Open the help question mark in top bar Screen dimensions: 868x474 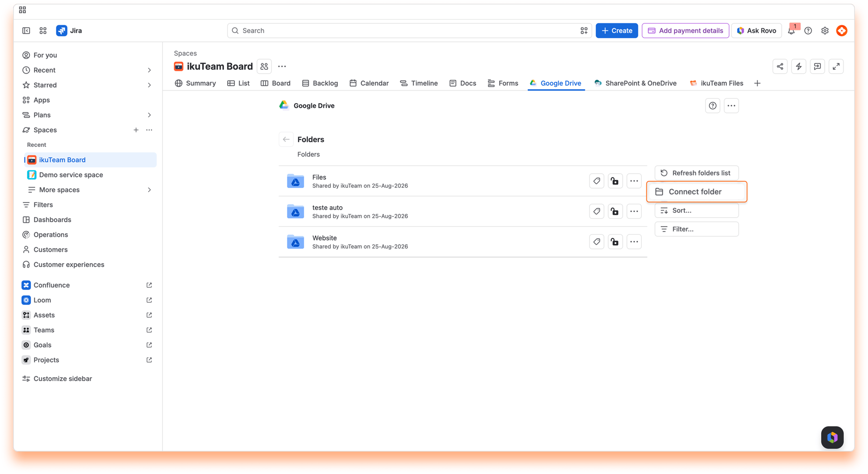(808, 30)
